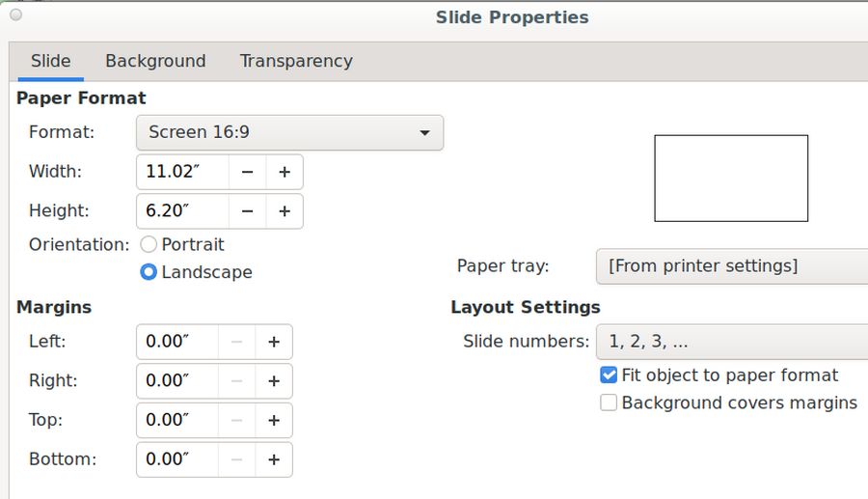Increase Top margin with plus button
868x499 pixels.
(274, 420)
